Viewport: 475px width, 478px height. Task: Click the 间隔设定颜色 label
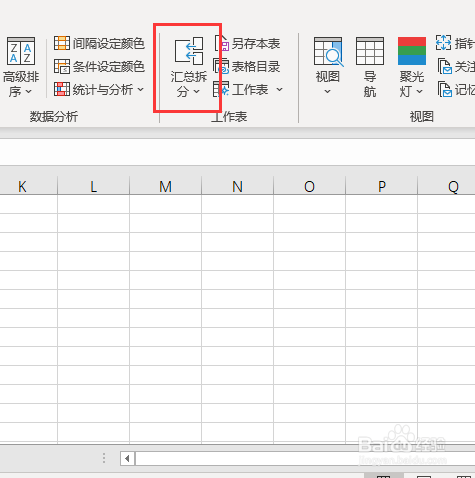109,44
